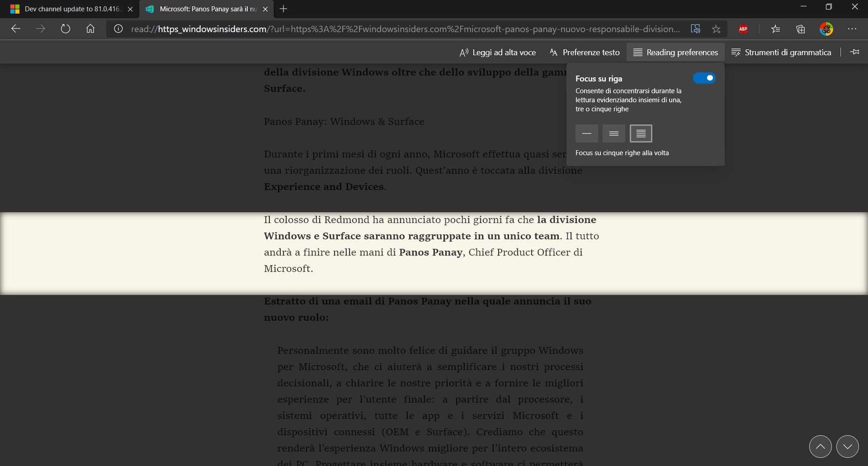Screen dimensions: 868x466
Task: Go back to the previous page
Action: [16, 29]
